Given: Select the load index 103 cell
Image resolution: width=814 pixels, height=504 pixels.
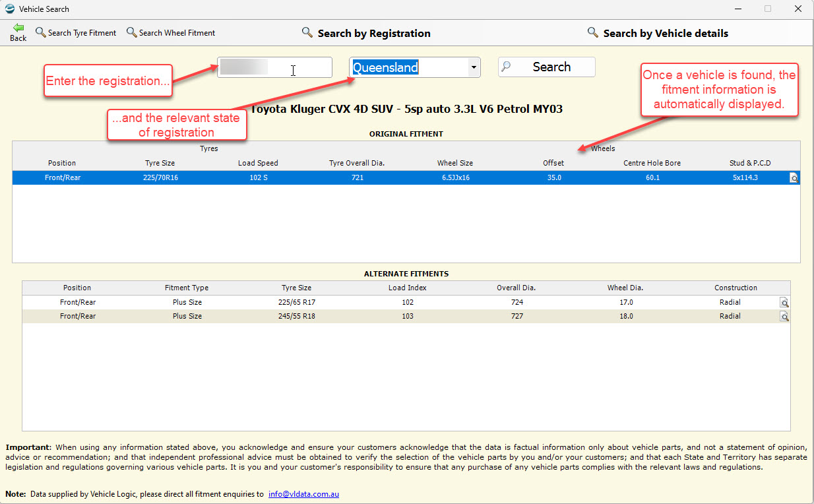Looking at the screenshot, I should [x=408, y=316].
